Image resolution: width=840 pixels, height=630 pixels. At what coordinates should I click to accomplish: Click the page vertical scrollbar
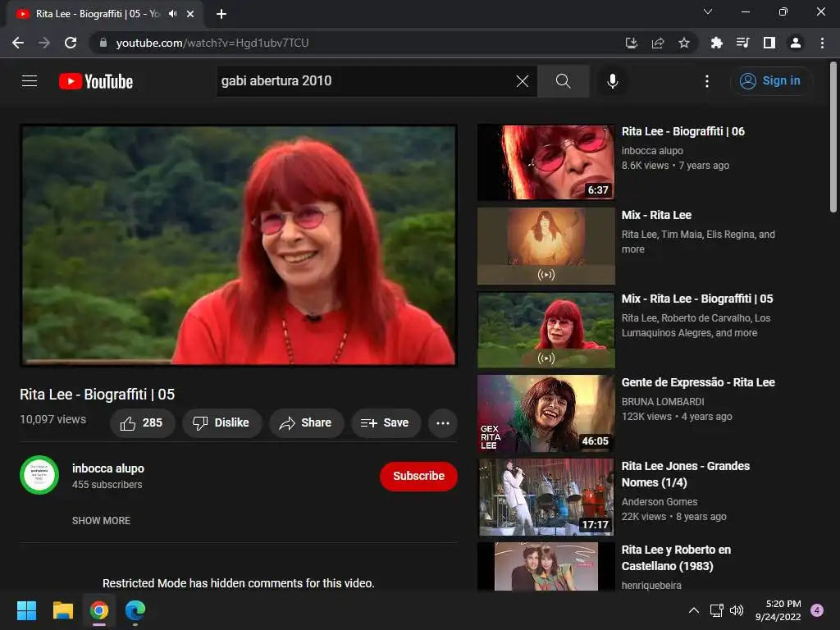point(833,137)
